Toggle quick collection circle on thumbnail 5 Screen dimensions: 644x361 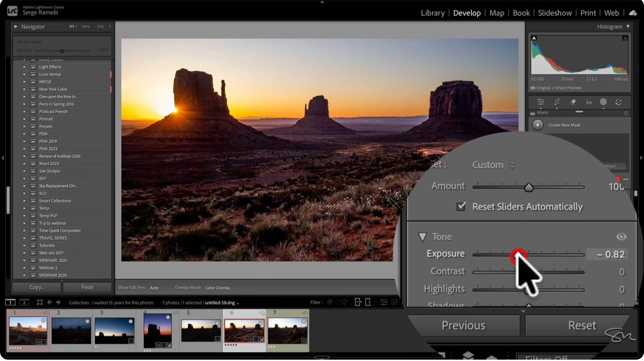[217, 323]
